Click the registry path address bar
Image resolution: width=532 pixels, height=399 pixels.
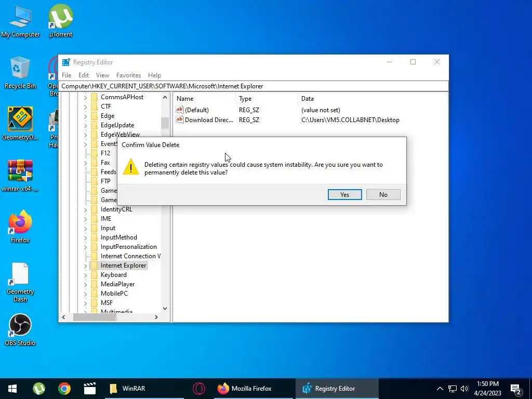(254, 86)
